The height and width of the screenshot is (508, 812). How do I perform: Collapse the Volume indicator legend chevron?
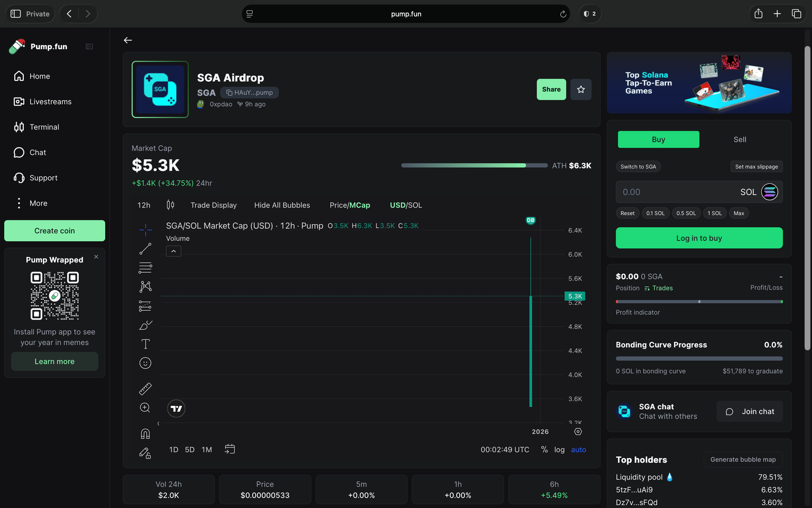coord(174,251)
